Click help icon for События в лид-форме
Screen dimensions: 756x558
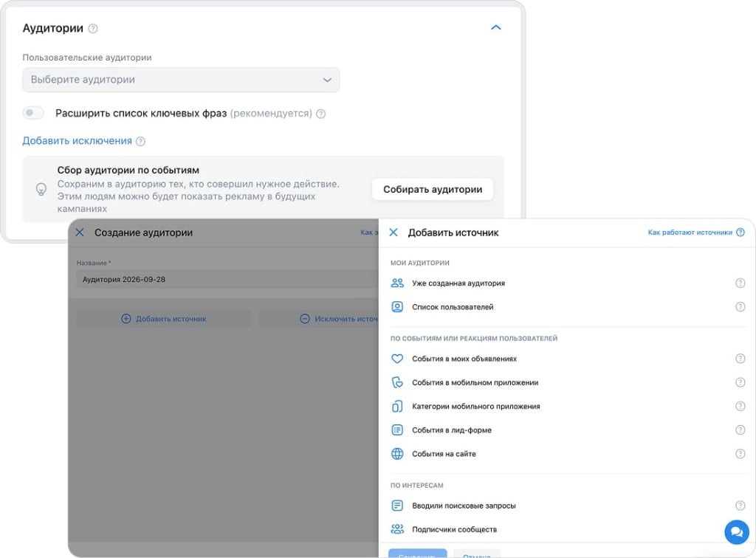tap(740, 430)
